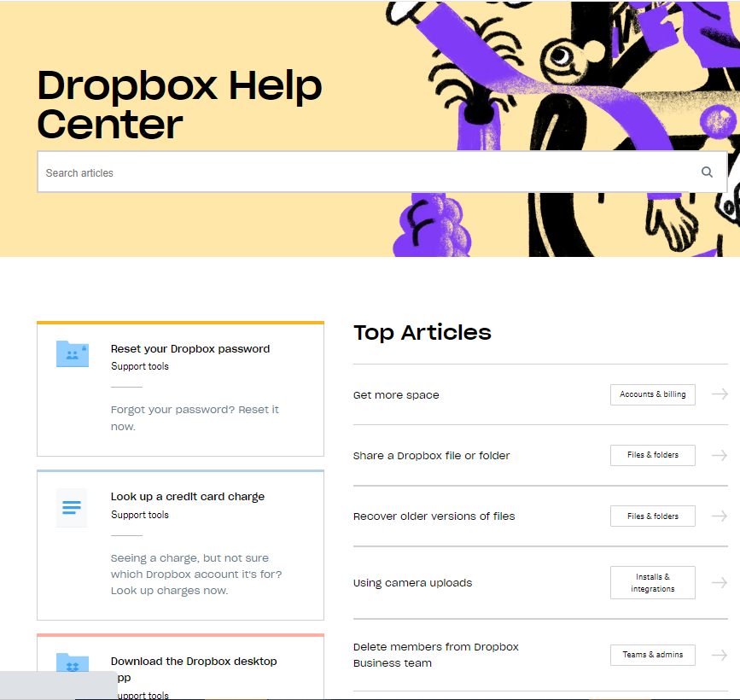This screenshot has width=740, height=700.
Task: Open Share a Dropbox file or folder article
Action: [x=431, y=456]
